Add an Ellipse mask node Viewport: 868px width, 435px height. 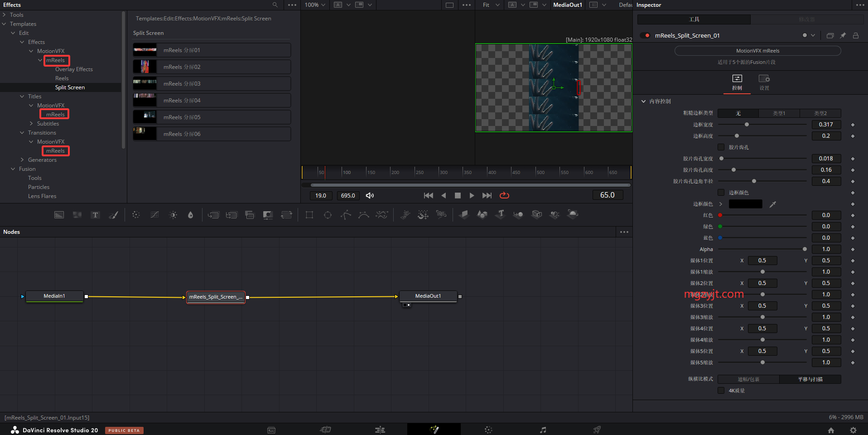[x=328, y=215]
